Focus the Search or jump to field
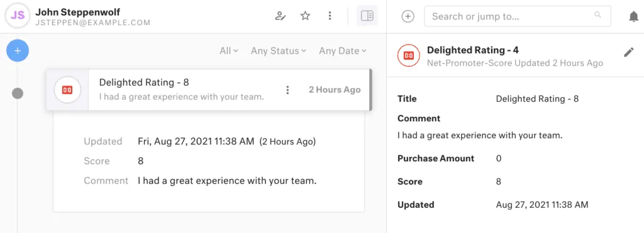 pos(518,16)
